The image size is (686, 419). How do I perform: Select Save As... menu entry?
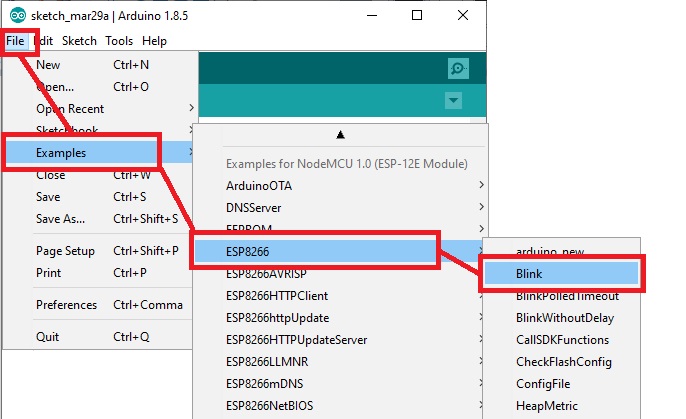(98, 219)
